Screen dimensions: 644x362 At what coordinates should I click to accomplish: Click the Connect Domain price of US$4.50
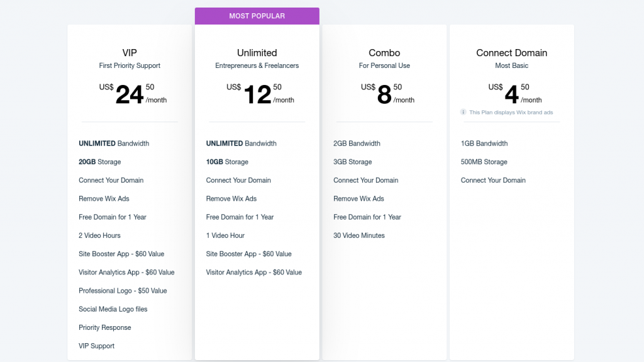click(x=515, y=94)
